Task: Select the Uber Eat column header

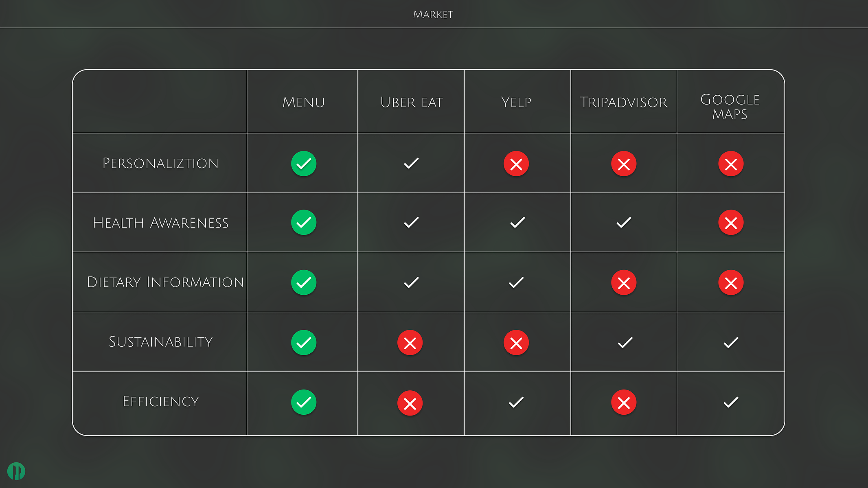Action: 412,102
